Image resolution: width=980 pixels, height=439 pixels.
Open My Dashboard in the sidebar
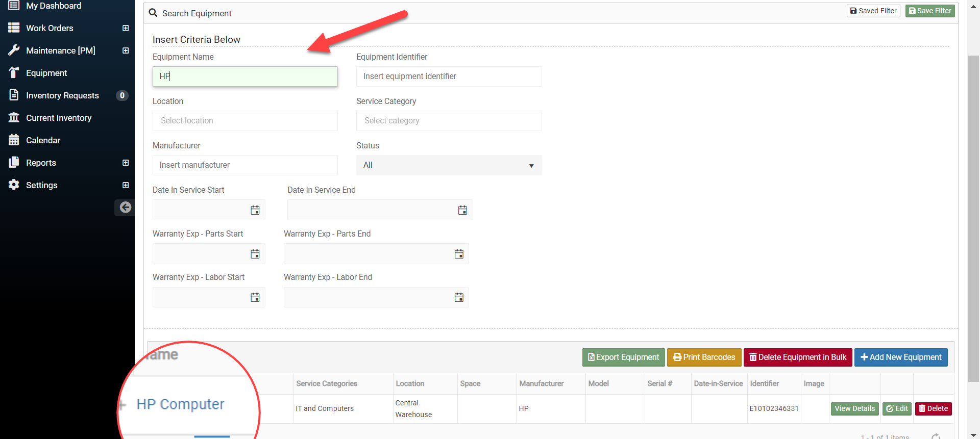[x=54, y=6]
